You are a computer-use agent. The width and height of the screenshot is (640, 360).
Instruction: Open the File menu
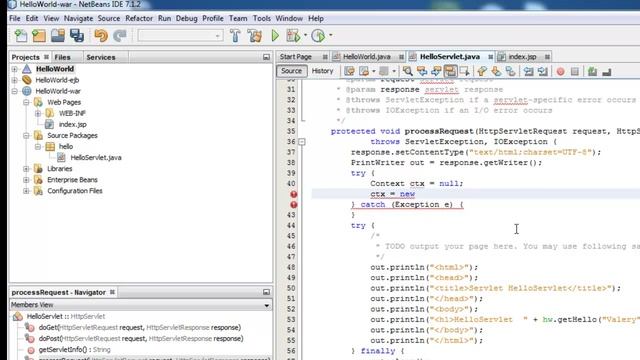[15, 18]
